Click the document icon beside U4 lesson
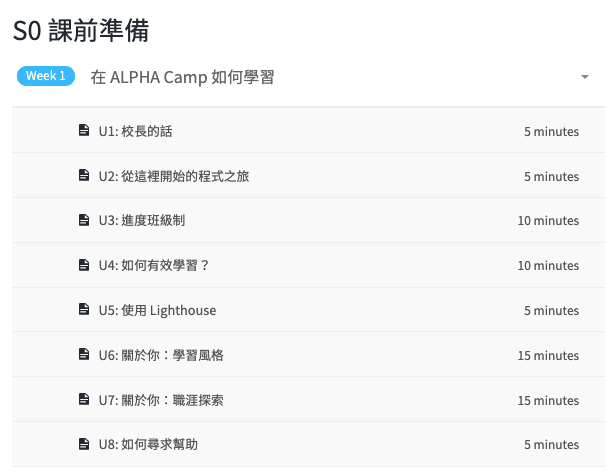The width and height of the screenshot is (613, 474). point(84,265)
